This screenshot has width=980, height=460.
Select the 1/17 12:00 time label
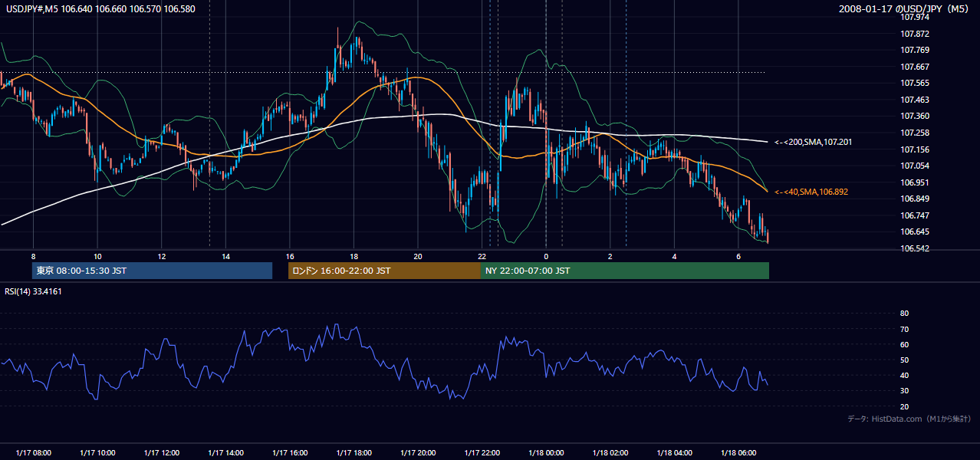pos(161,453)
